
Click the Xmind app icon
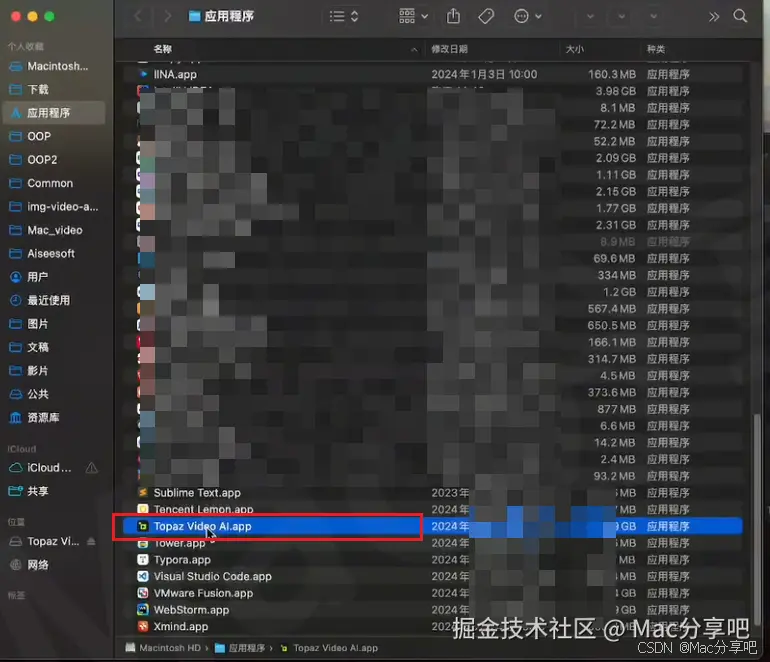pyautogui.click(x=143, y=626)
